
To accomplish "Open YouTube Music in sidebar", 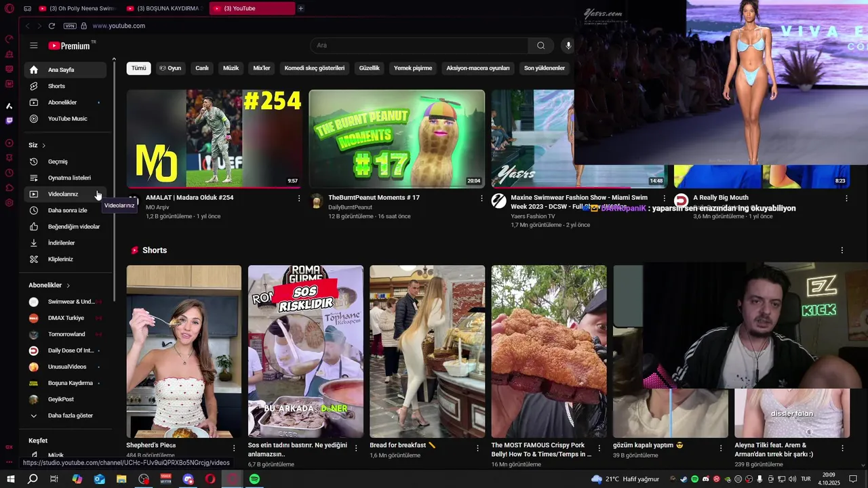I will pos(65,119).
